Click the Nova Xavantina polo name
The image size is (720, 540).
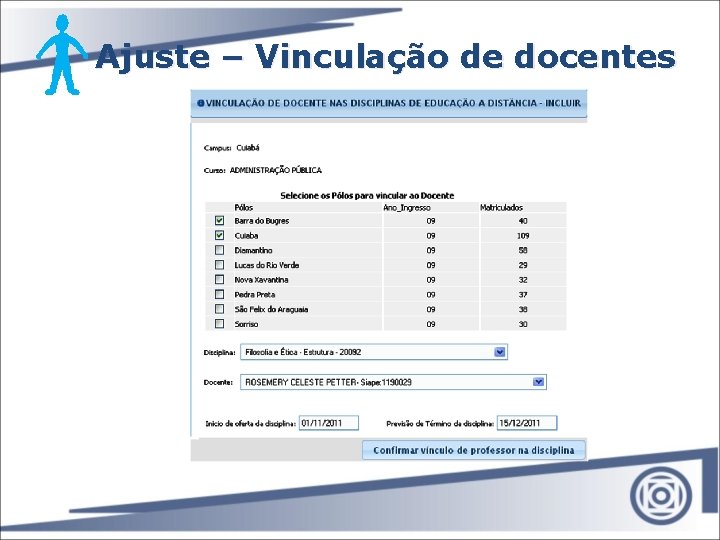pyautogui.click(x=261, y=280)
